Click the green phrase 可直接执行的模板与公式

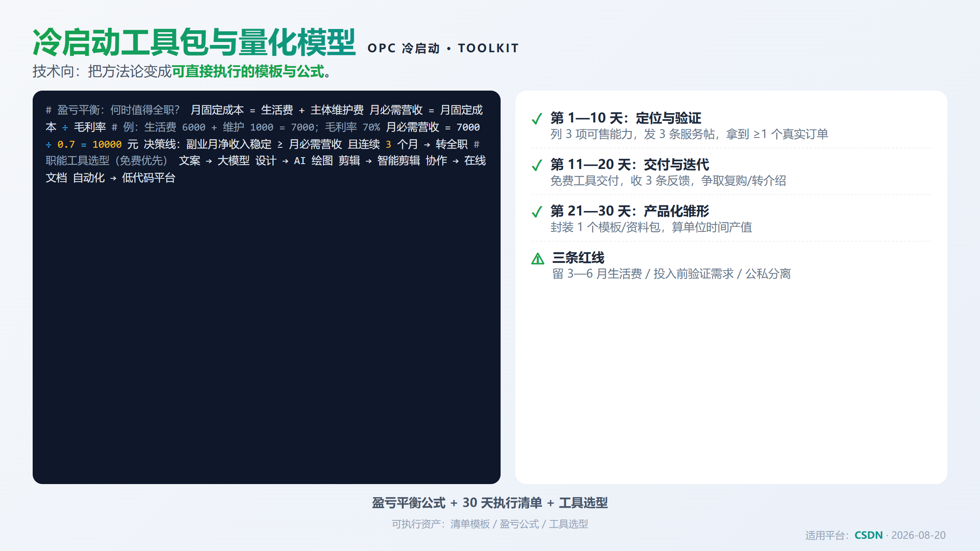248,71
